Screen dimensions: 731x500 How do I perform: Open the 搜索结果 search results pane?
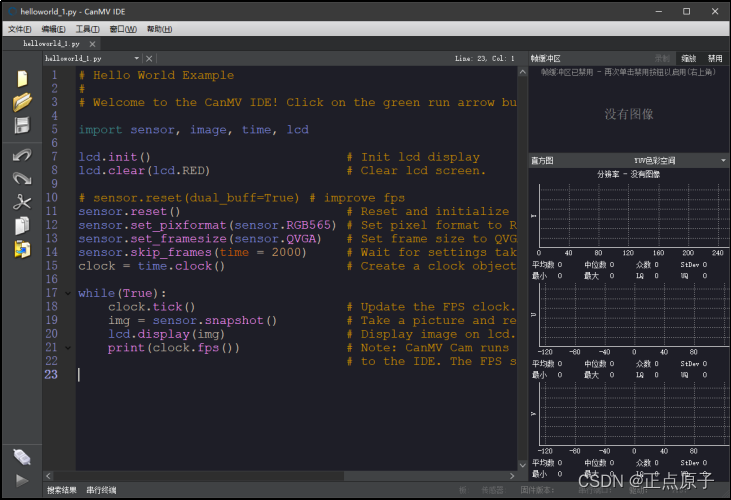[62, 490]
